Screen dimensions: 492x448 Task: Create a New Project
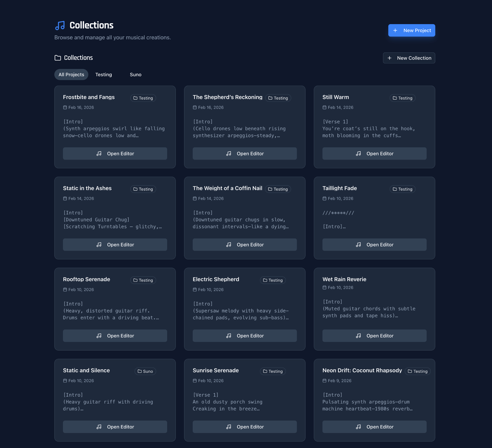click(x=411, y=30)
